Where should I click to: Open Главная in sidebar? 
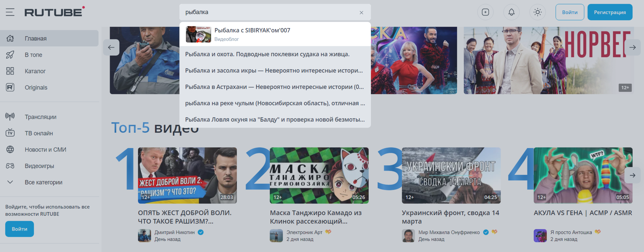coord(49,38)
